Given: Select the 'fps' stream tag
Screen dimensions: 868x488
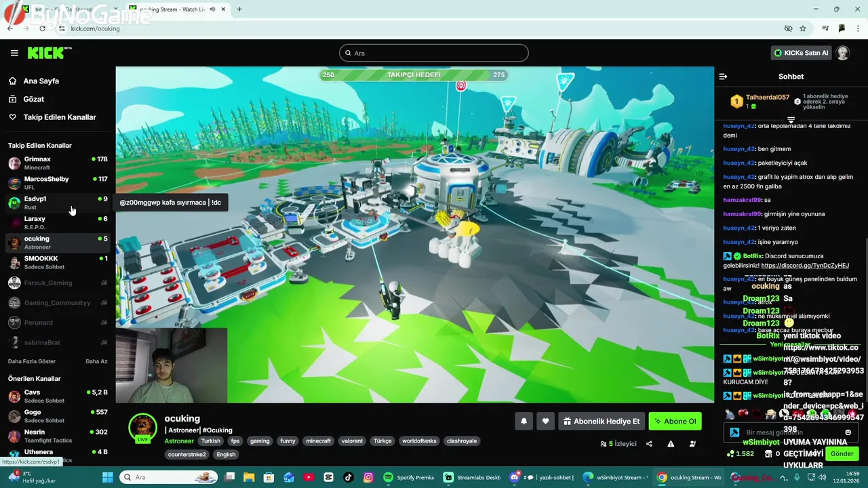Looking at the screenshot, I should (235, 441).
